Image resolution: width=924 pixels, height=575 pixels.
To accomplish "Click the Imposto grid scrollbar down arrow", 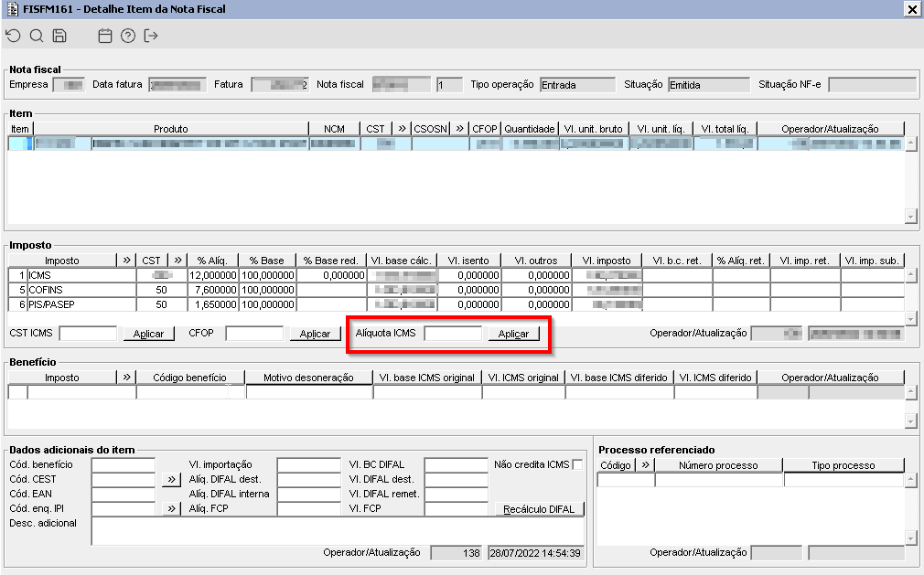I will pyautogui.click(x=911, y=319).
